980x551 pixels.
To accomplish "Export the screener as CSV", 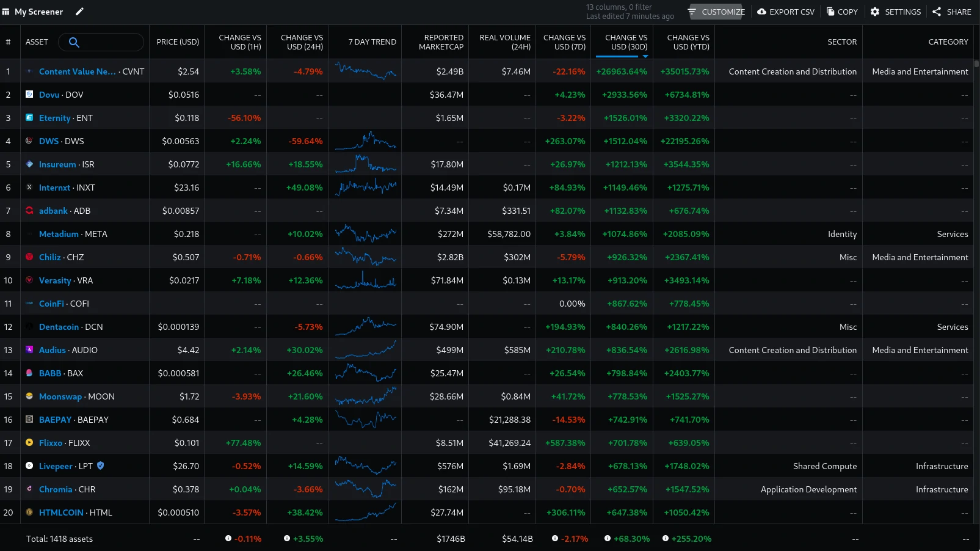I will pyautogui.click(x=786, y=12).
